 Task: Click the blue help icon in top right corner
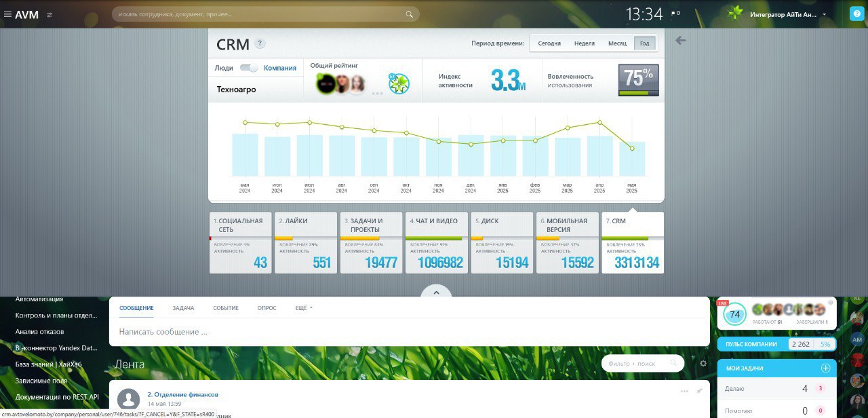pyautogui.click(x=858, y=14)
